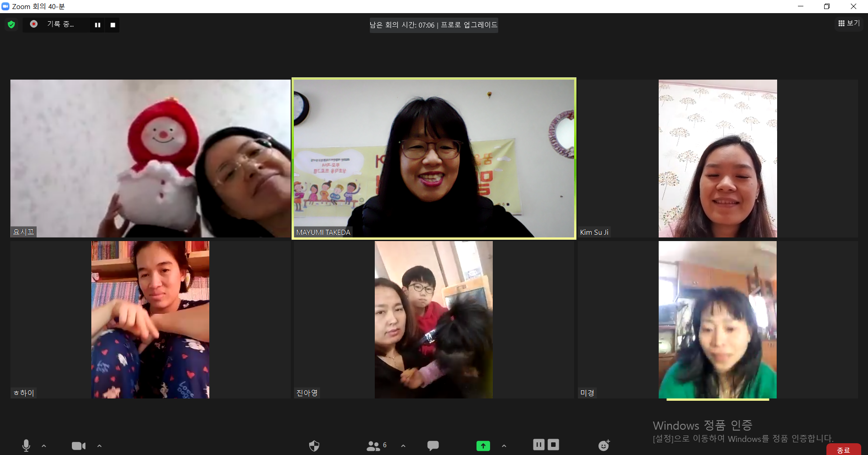The height and width of the screenshot is (455, 868).
Task: Stop recording from the top bar
Action: [113, 25]
